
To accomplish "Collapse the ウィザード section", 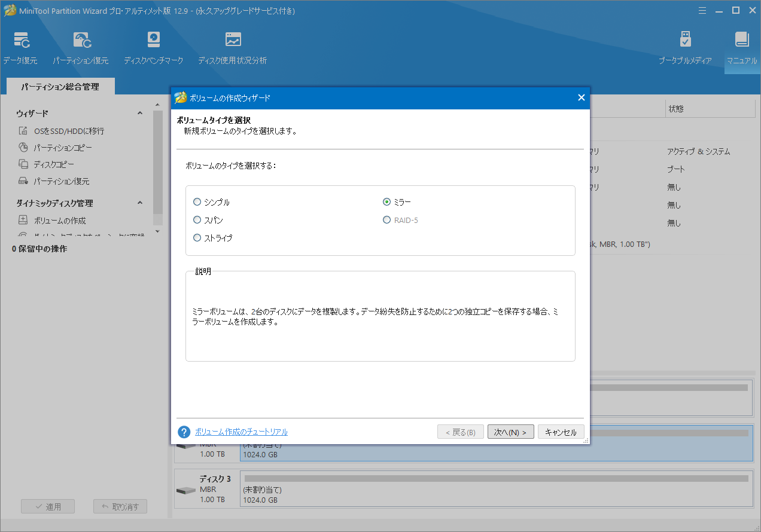I will click(x=140, y=114).
